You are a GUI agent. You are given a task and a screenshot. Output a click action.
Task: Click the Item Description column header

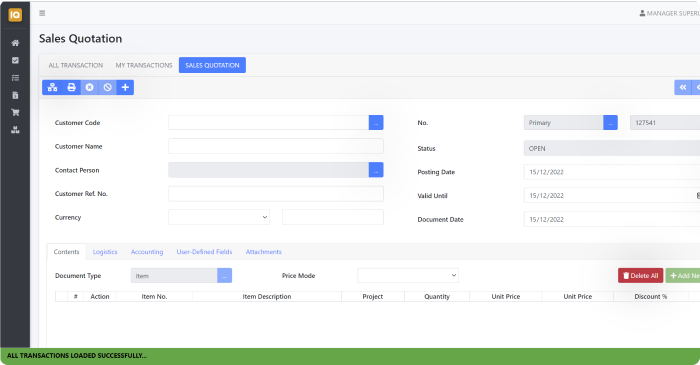[x=267, y=297]
